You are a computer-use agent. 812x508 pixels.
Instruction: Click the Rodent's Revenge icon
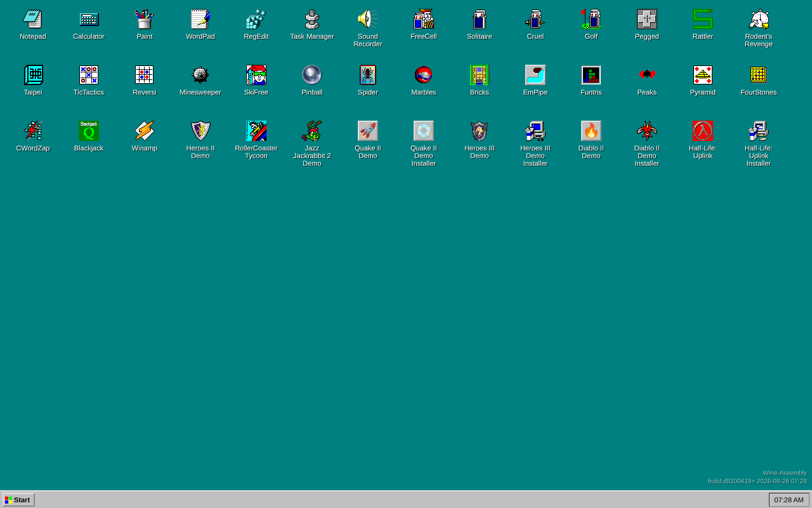point(759,19)
